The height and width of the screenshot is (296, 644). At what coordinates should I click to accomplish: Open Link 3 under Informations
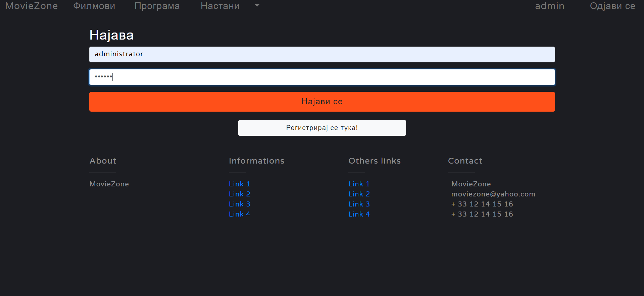[239, 204]
